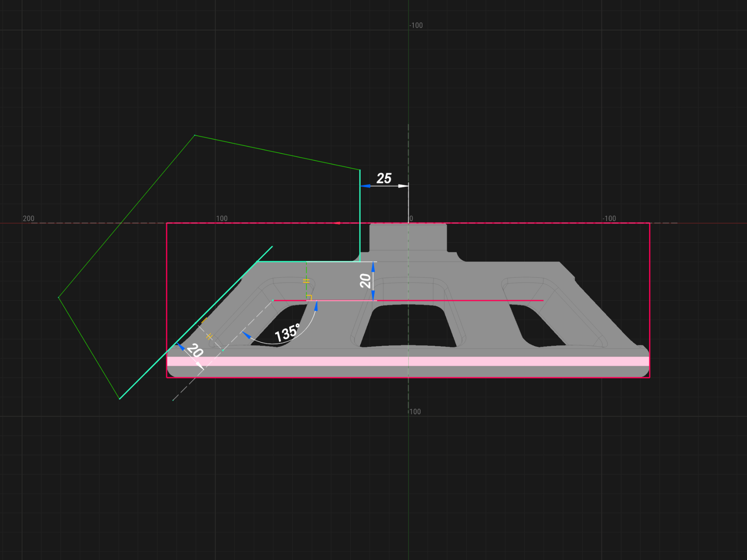
Task: Click the green vertex at top of polygon
Action: (x=195, y=135)
